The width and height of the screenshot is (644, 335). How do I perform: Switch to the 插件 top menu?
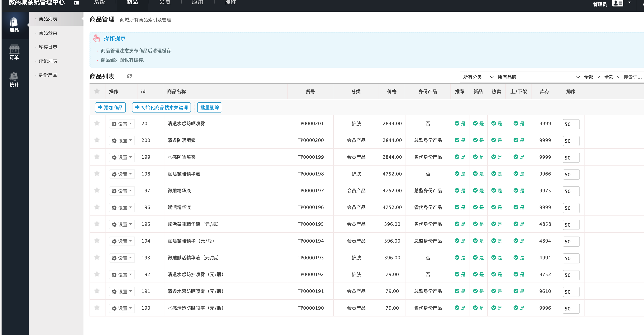click(230, 3)
